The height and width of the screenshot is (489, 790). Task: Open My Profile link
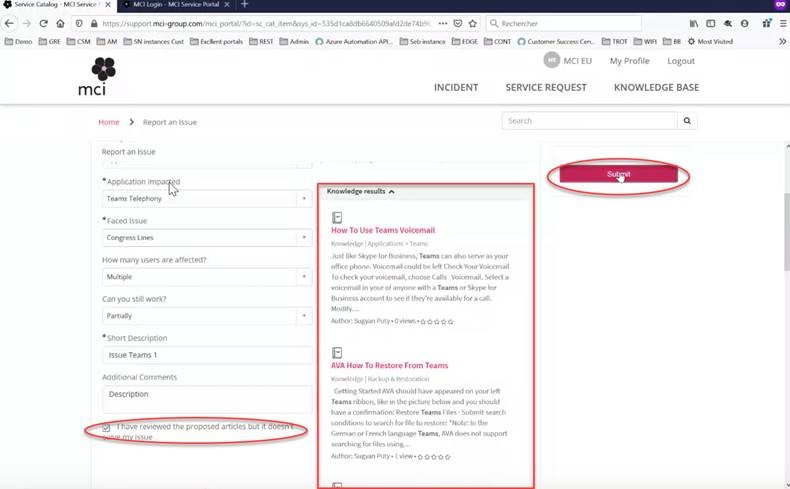[629, 61]
